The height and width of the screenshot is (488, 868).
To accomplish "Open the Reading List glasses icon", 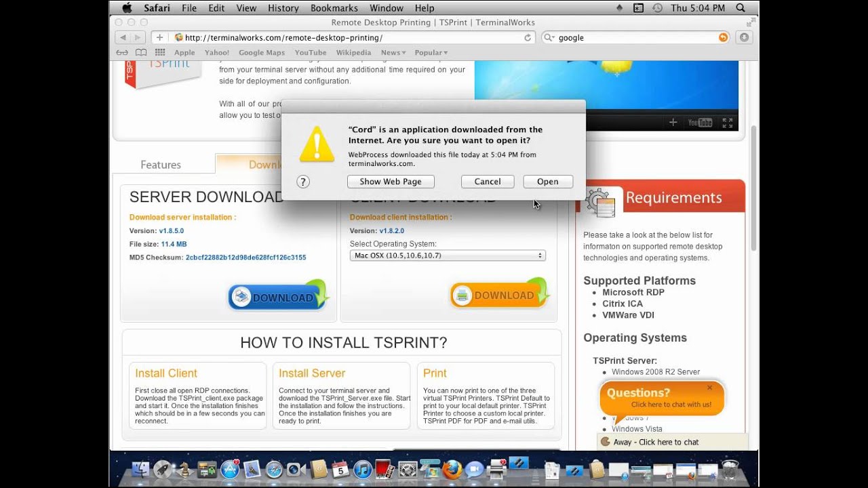I will [122, 52].
